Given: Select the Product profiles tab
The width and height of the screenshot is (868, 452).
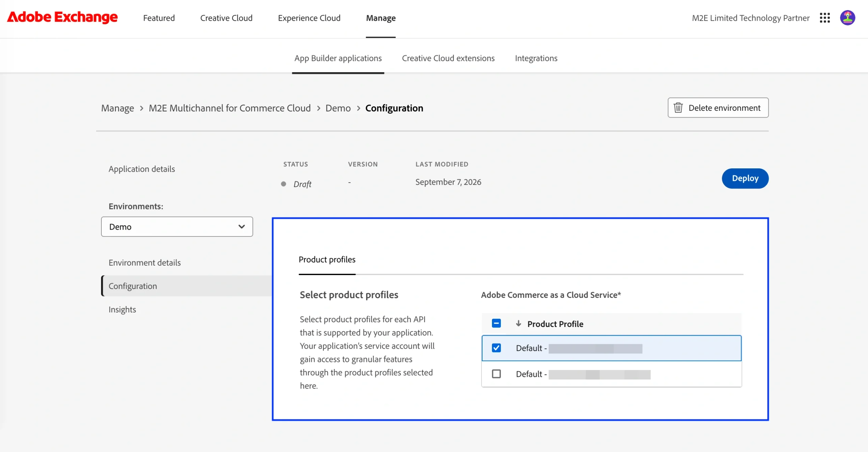Looking at the screenshot, I should click(327, 260).
